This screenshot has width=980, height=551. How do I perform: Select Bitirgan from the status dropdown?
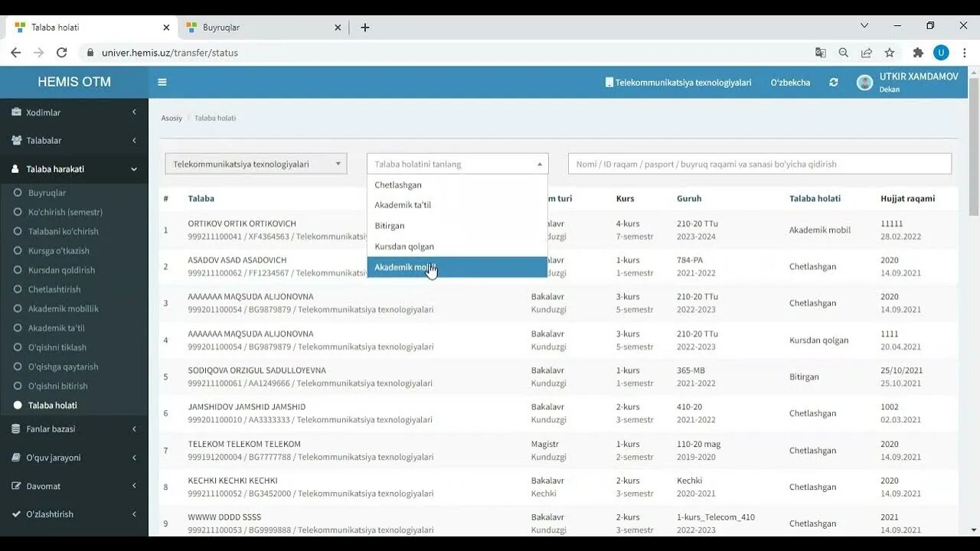(458, 226)
